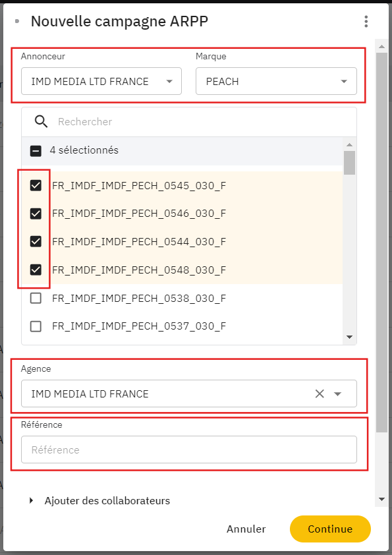Click into the Référence input field
Screen dimensions: 392x555
tap(189, 450)
